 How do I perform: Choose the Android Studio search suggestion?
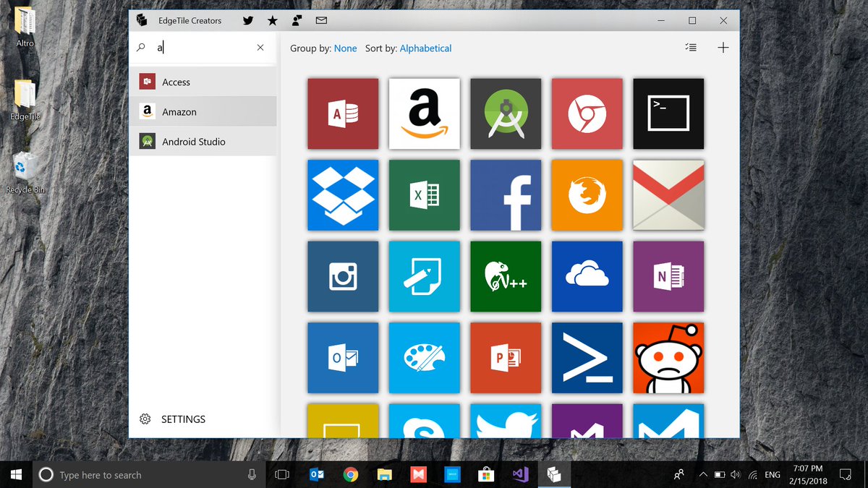tap(203, 141)
